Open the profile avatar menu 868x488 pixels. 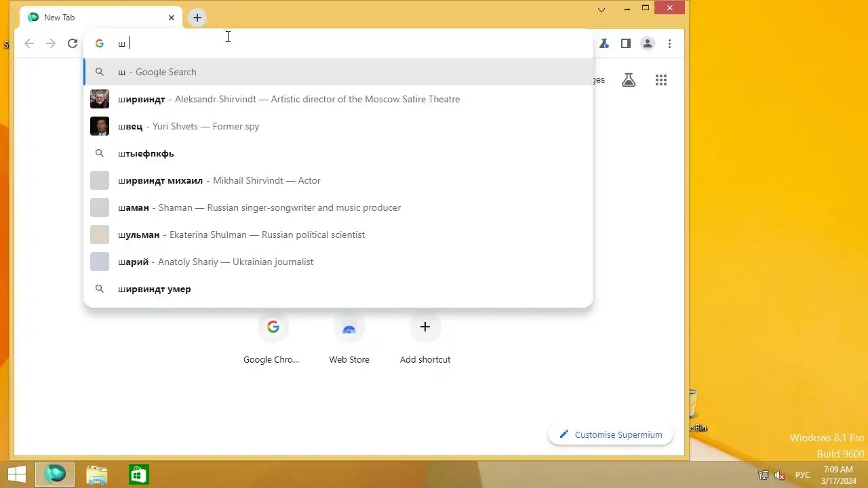(648, 43)
